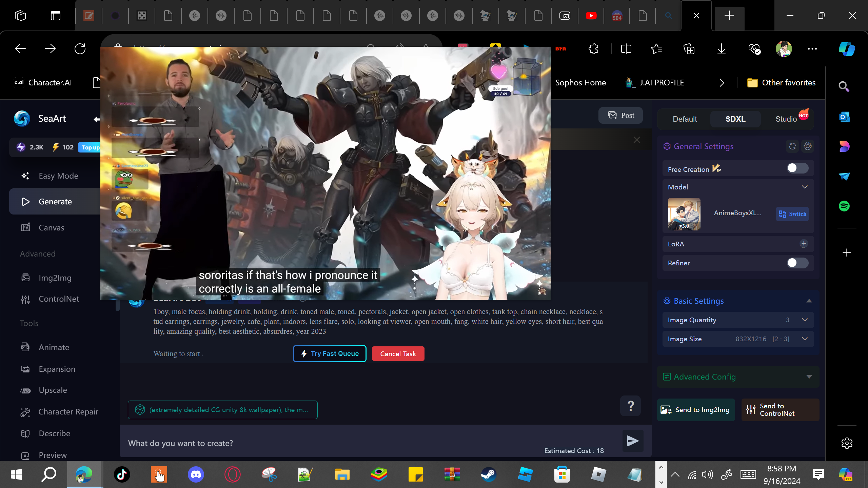
Task: Switch to the Default tab
Action: (685, 119)
